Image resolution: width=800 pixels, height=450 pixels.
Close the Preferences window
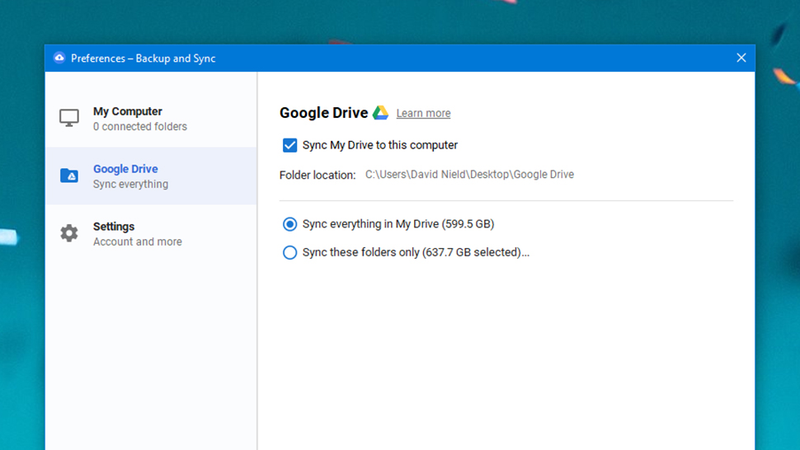pos(741,58)
